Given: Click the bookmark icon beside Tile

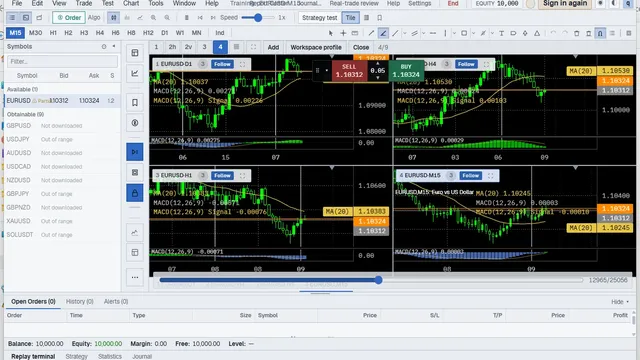Looking at the screenshot, I should [x=380, y=18].
